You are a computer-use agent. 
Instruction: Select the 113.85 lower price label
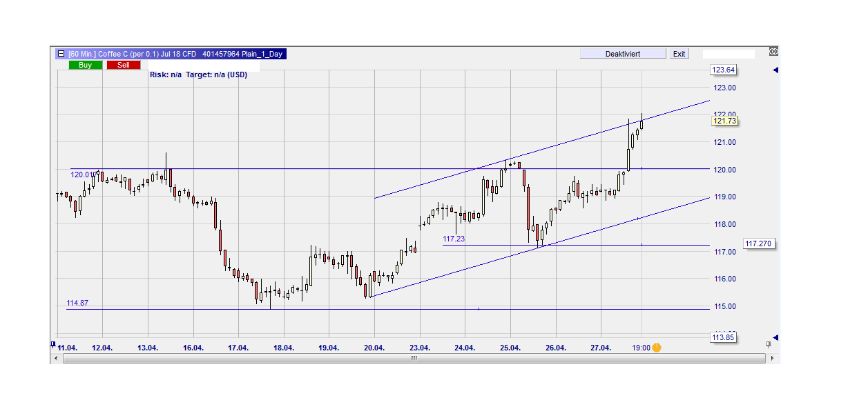point(724,337)
